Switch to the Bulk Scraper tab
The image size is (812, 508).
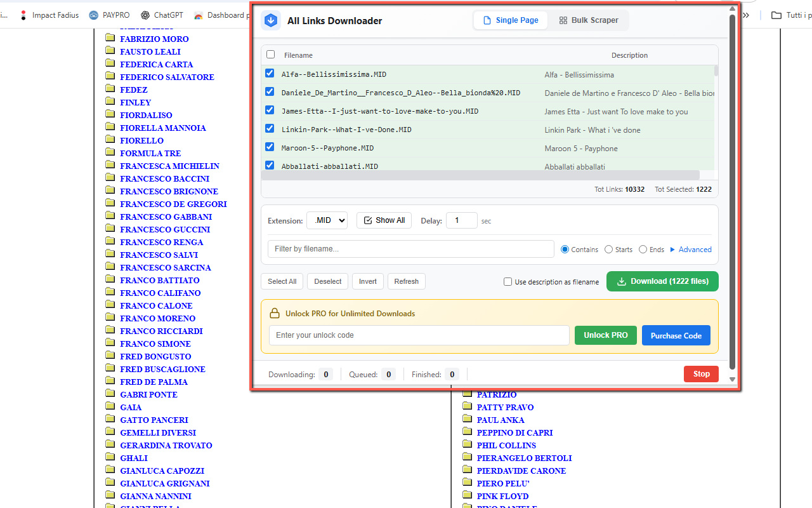click(588, 20)
